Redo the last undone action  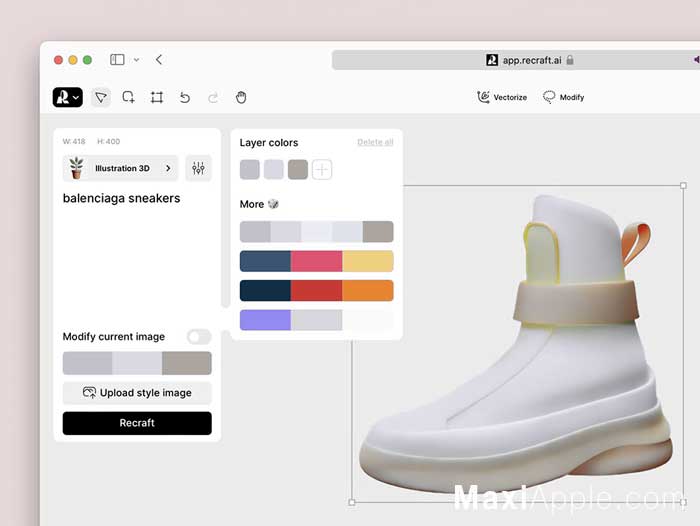[x=213, y=97]
